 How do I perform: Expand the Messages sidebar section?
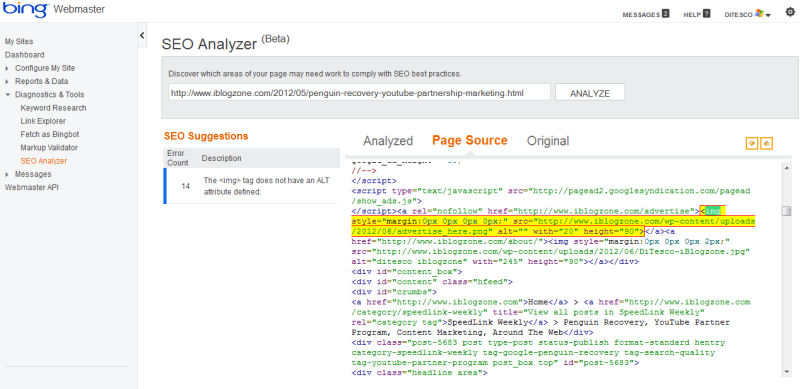coord(29,174)
